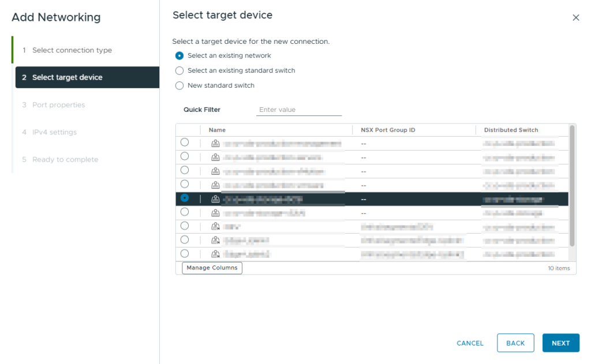
Task: Click NSX port group icon in ninth row
Action: click(215, 254)
